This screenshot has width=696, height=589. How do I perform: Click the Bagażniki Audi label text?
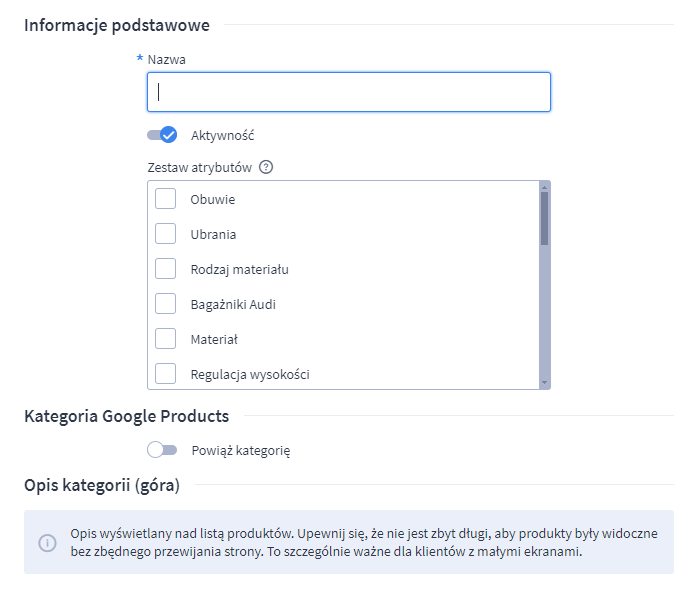233,304
